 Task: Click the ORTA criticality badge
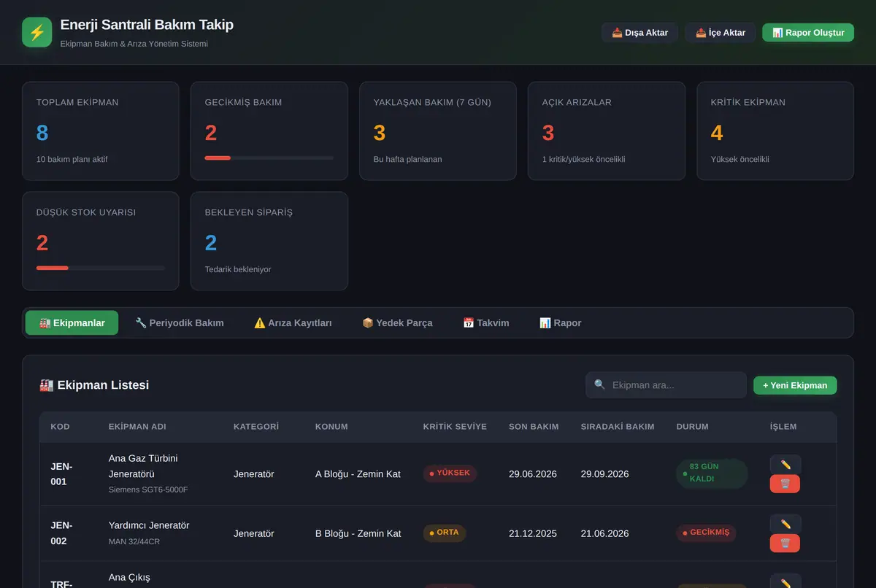(445, 533)
